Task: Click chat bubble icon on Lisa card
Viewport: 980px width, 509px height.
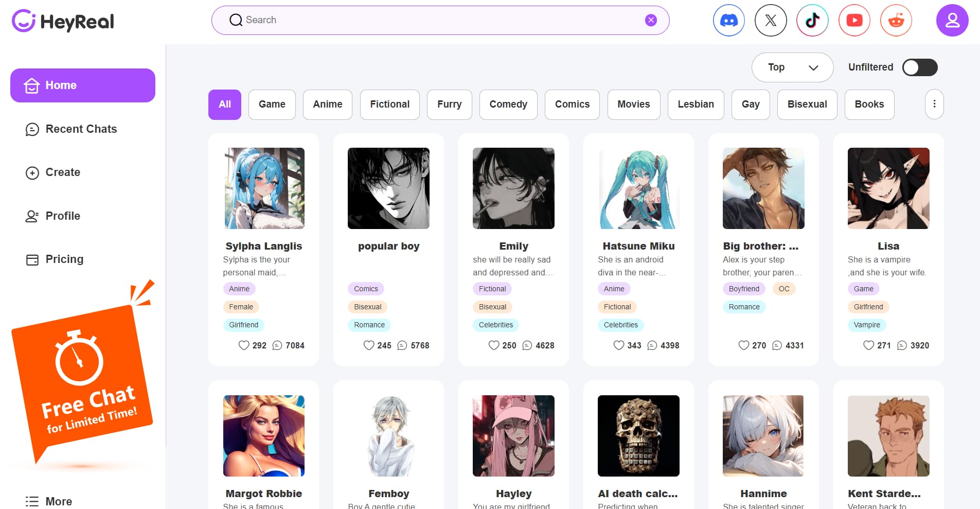Action: click(x=902, y=345)
